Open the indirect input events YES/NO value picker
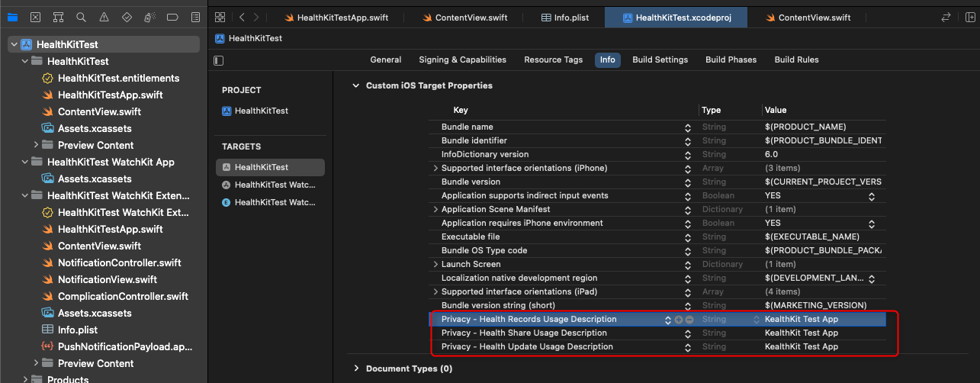 871,196
